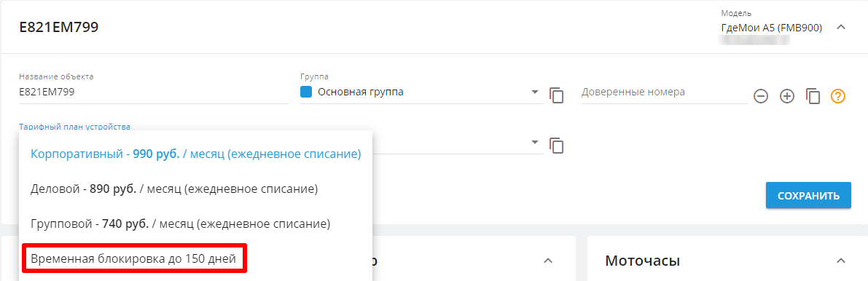Remove a trusted number with minus icon
The image size is (868, 281).
761,96
